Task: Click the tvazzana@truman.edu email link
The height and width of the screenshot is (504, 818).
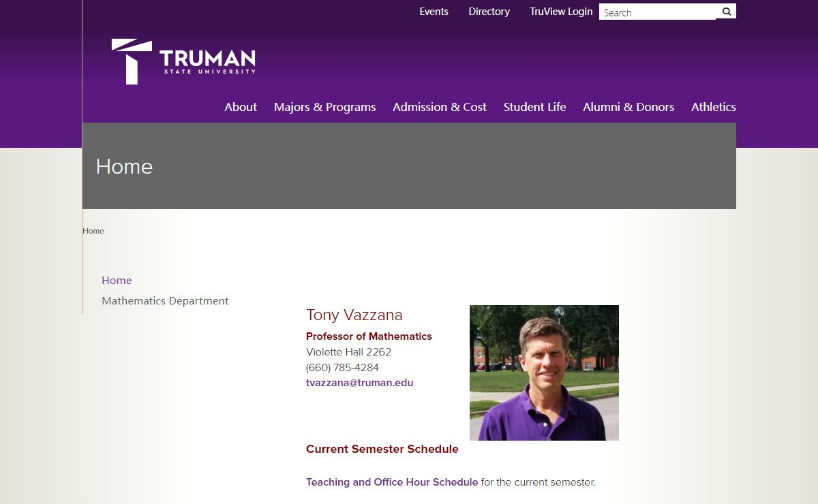Action: pyautogui.click(x=360, y=383)
